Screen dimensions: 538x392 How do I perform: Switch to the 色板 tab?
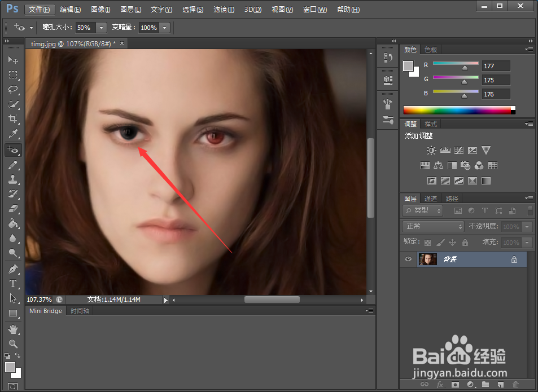(431, 50)
